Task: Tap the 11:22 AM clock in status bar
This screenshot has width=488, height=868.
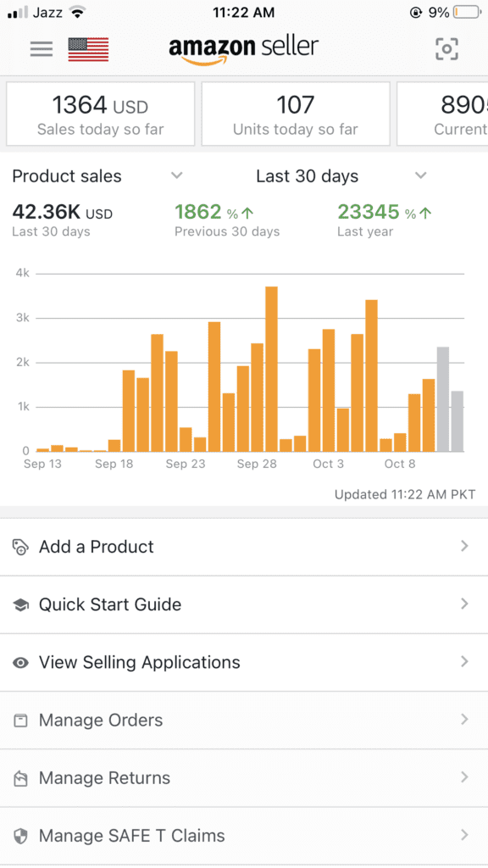Action: (x=243, y=12)
